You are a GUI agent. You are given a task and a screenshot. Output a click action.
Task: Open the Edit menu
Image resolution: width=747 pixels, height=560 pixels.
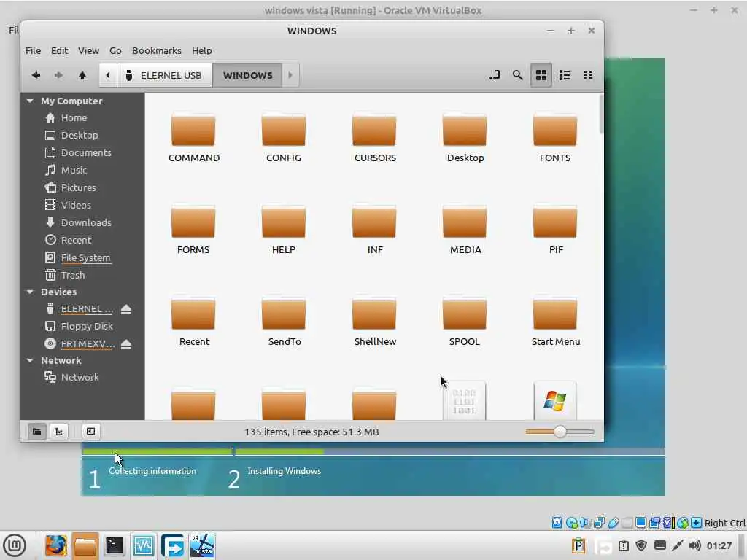[x=60, y=50]
